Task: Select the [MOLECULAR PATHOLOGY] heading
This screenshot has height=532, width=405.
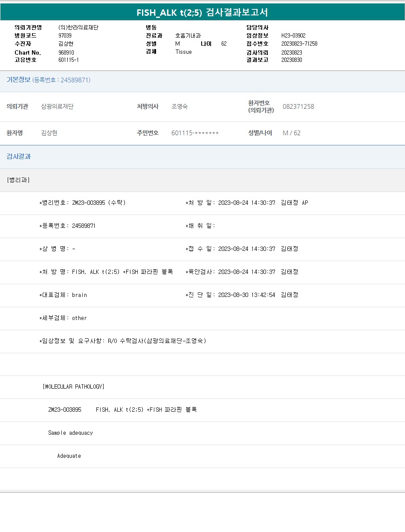Action: [73, 387]
